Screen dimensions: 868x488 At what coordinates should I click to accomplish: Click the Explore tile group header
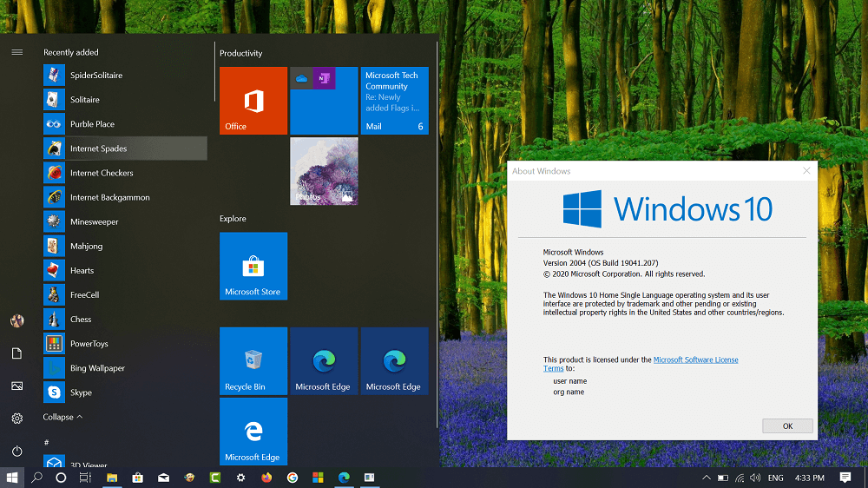pos(233,218)
